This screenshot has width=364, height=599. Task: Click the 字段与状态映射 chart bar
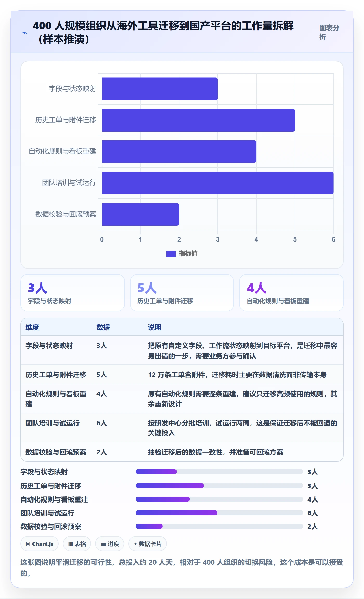pos(160,89)
